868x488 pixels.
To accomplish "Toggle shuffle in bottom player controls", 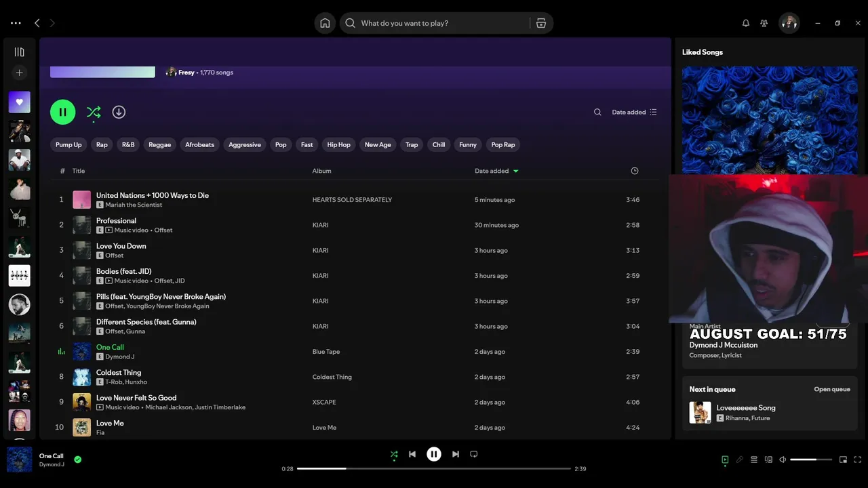I will (394, 454).
